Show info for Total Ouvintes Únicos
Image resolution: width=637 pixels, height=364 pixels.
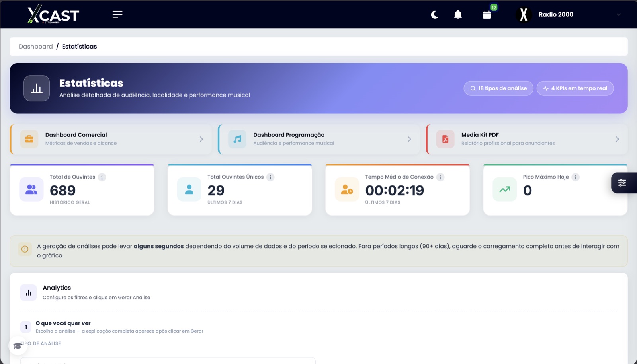point(270,177)
